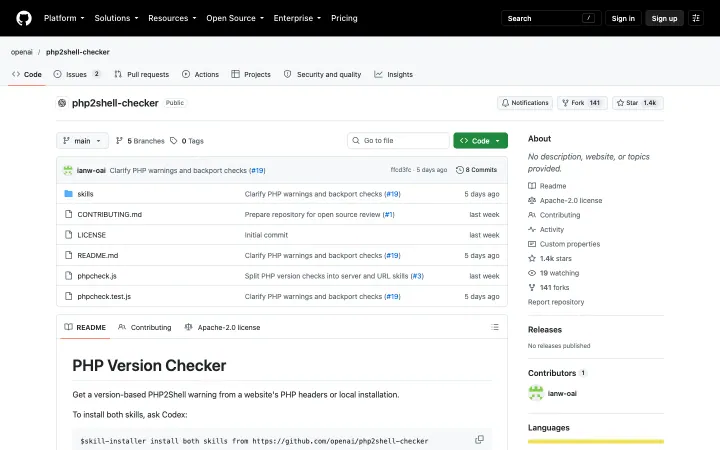View the 5 Branches link

(140, 141)
